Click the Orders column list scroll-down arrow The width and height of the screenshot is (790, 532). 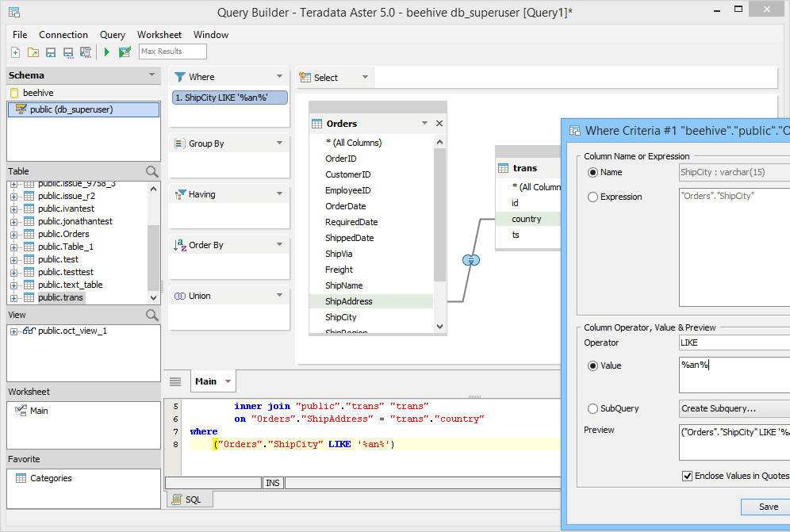pyautogui.click(x=440, y=327)
